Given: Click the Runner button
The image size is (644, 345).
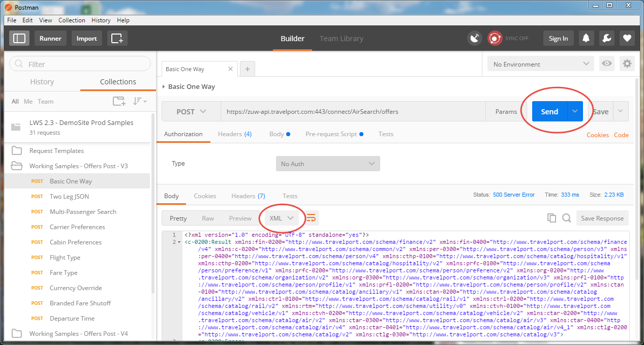Looking at the screenshot, I should [x=50, y=38].
